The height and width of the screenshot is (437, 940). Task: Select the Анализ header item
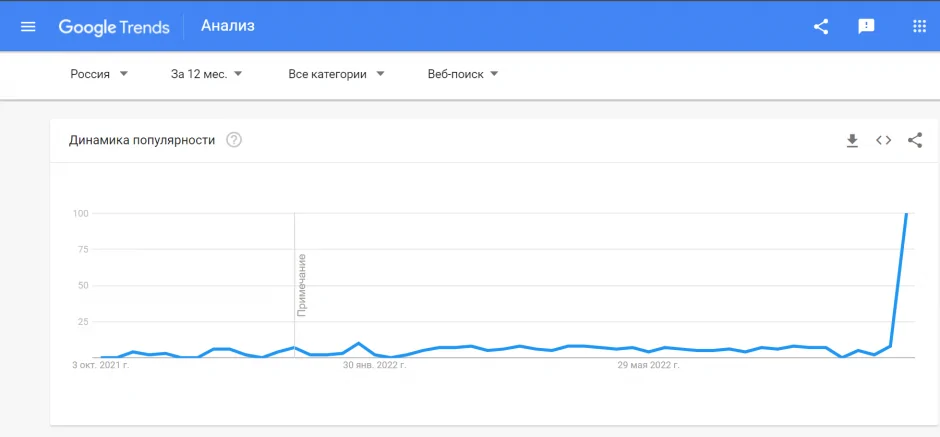coord(227,26)
